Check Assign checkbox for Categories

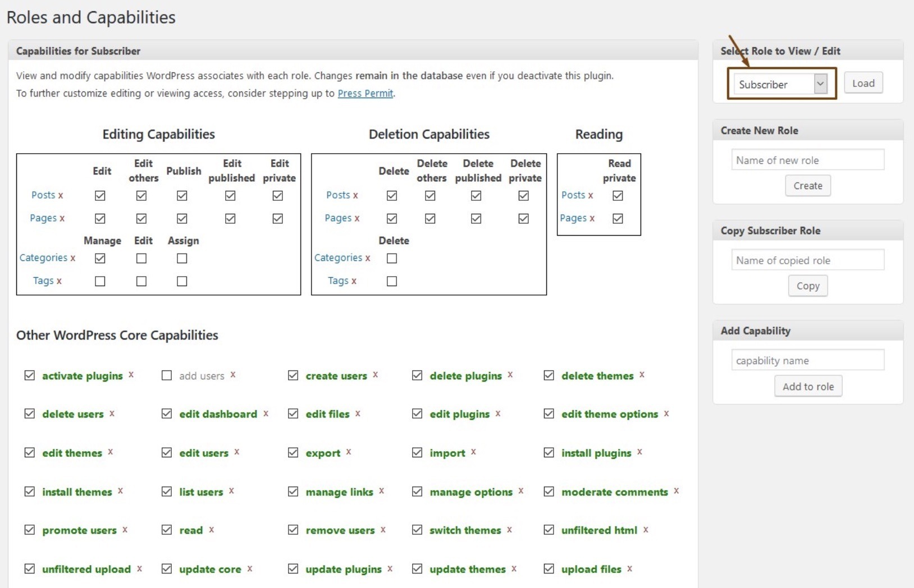point(182,258)
